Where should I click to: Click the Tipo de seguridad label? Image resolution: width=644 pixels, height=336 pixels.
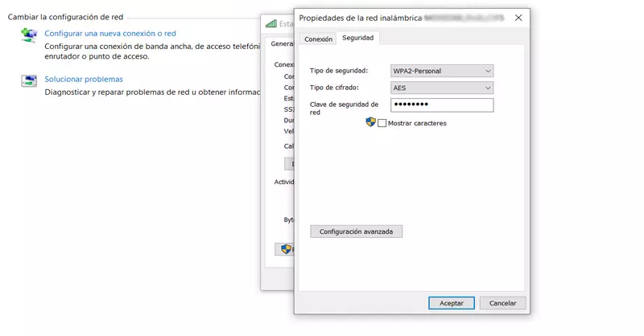[x=339, y=71]
